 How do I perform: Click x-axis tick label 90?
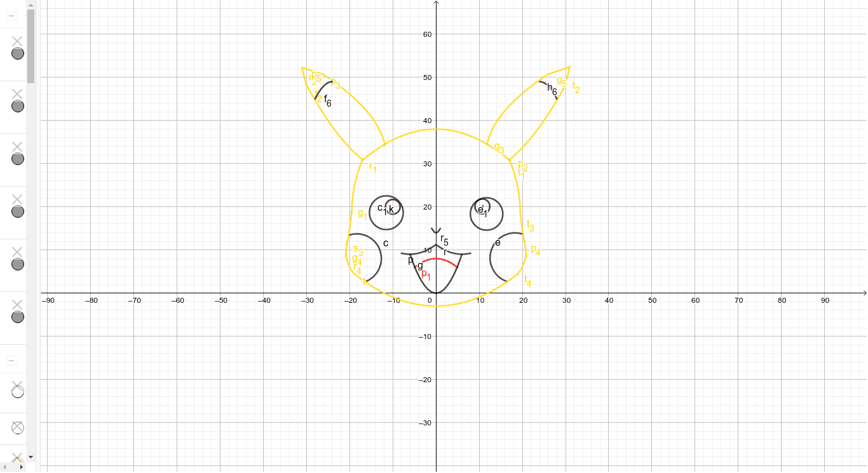825,300
